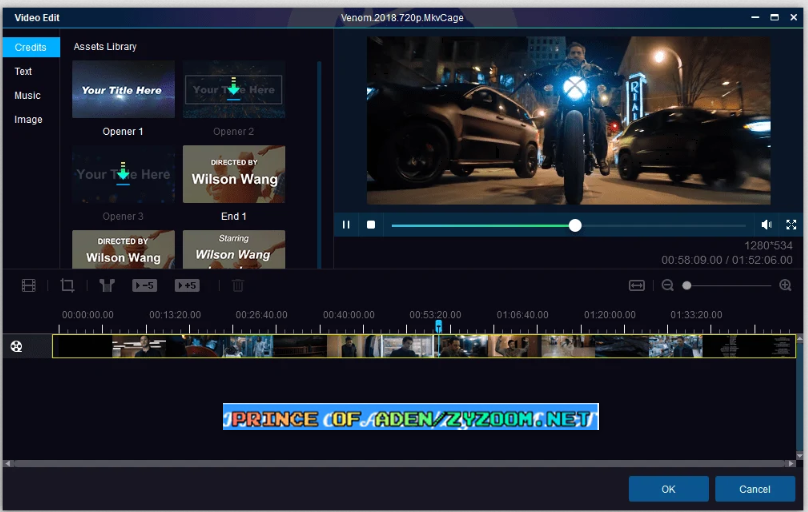Zoom out the timeline
Screen dimensions: 808x512
667,285
